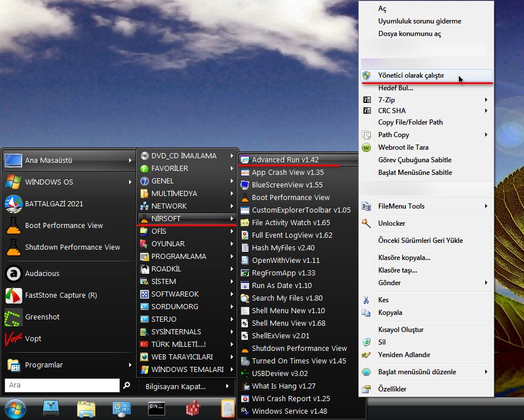Open Advanced Run v1.42 entry
This screenshot has height=420, width=524.
pos(297,159)
